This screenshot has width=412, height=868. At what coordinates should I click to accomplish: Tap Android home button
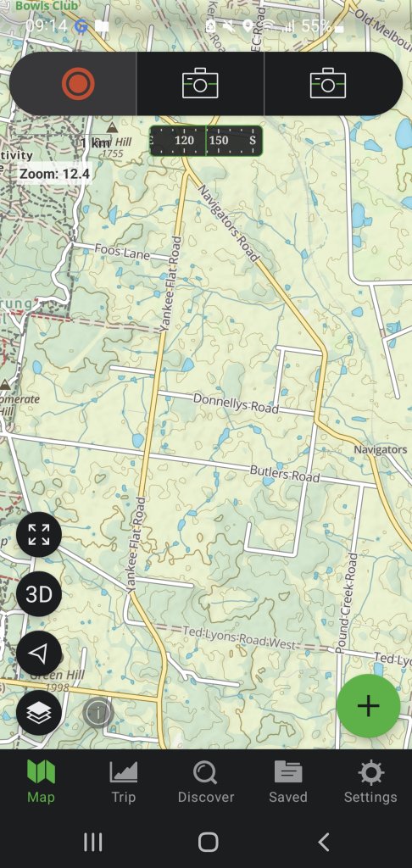[209, 842]
